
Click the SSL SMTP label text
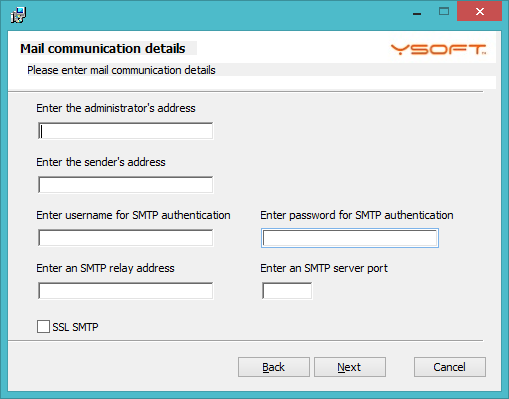pos(75,327)
